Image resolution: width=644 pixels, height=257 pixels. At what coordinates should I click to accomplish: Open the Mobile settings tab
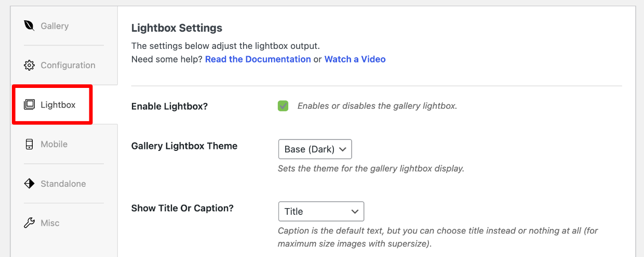coord(54,144)
